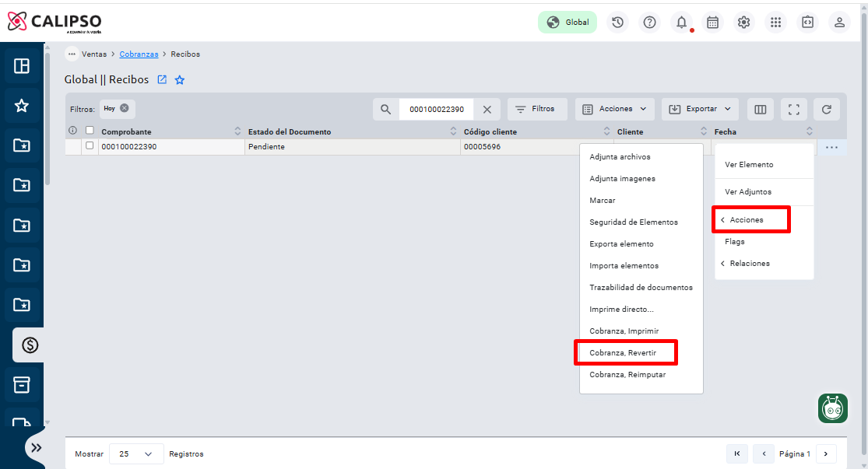The height and width of the screenshot is (469, 868).
Task: Check the select-all header checkbox
Action: 90,131
